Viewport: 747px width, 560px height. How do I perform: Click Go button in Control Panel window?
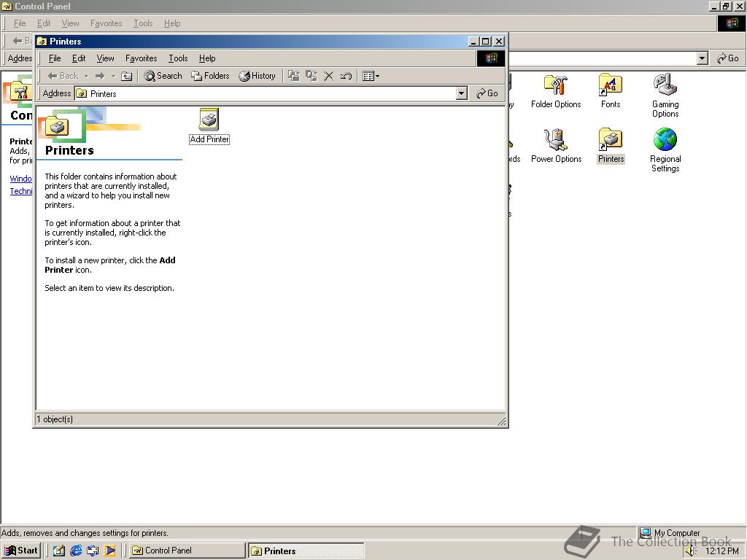pos(728,58)
